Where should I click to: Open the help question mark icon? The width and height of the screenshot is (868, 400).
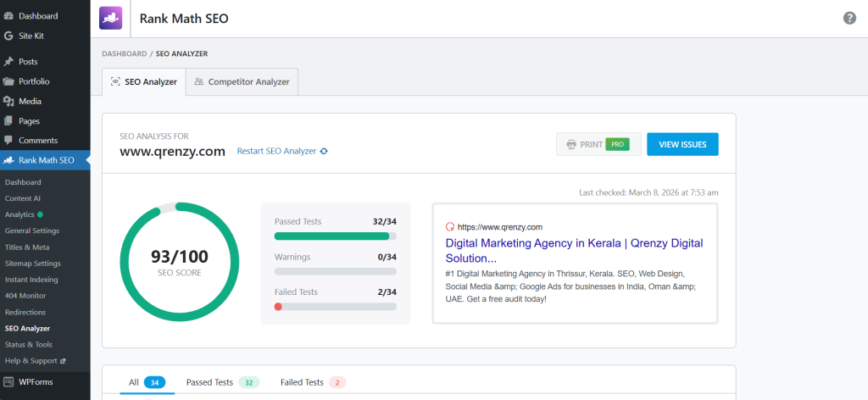tap(849, 19)
